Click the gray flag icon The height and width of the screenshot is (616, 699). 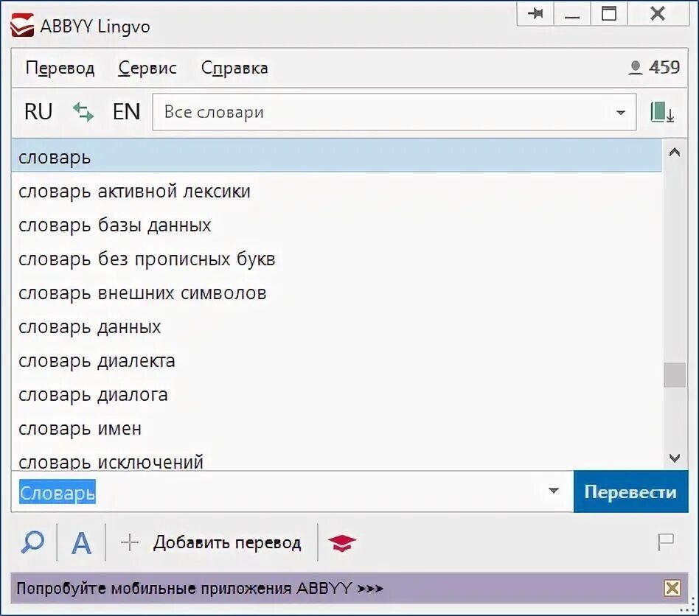(666, 542)
